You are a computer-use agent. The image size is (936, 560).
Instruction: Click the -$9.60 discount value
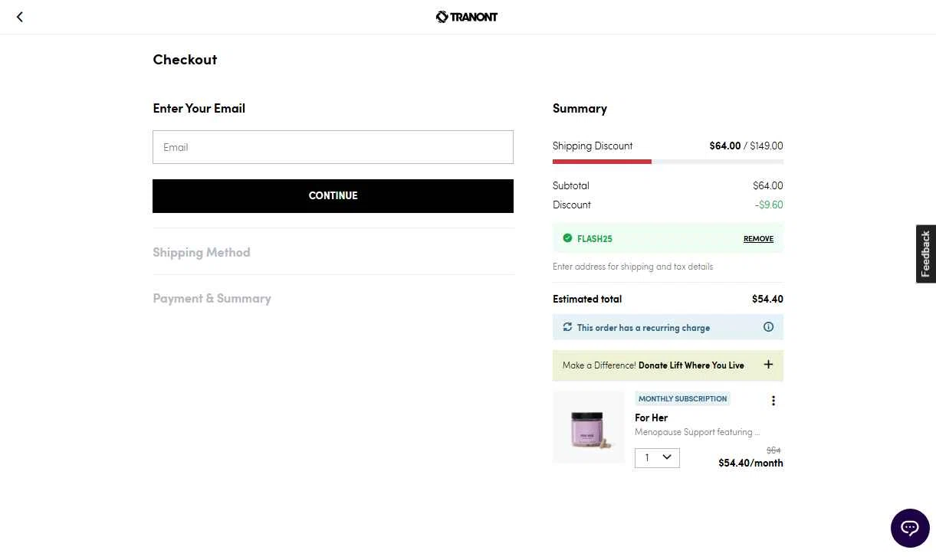[769, 205]
